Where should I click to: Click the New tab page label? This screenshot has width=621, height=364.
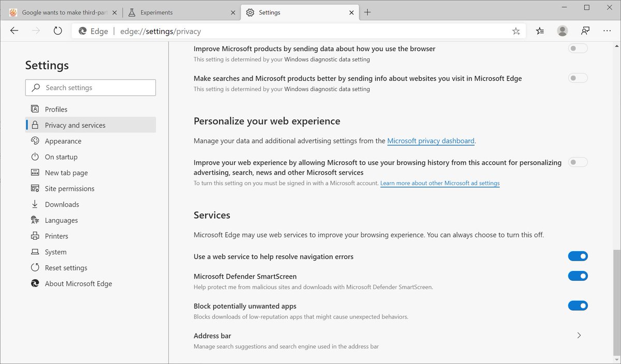66,173
